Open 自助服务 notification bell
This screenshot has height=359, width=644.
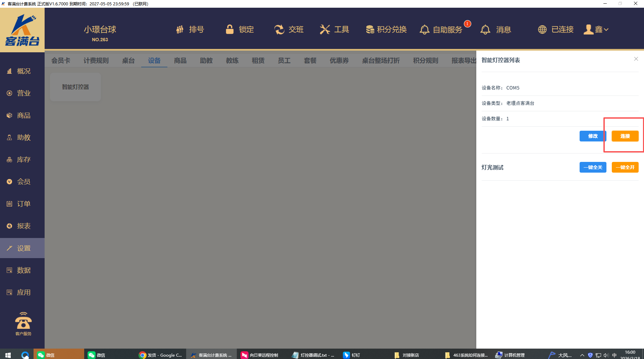[x=424, y=29]
